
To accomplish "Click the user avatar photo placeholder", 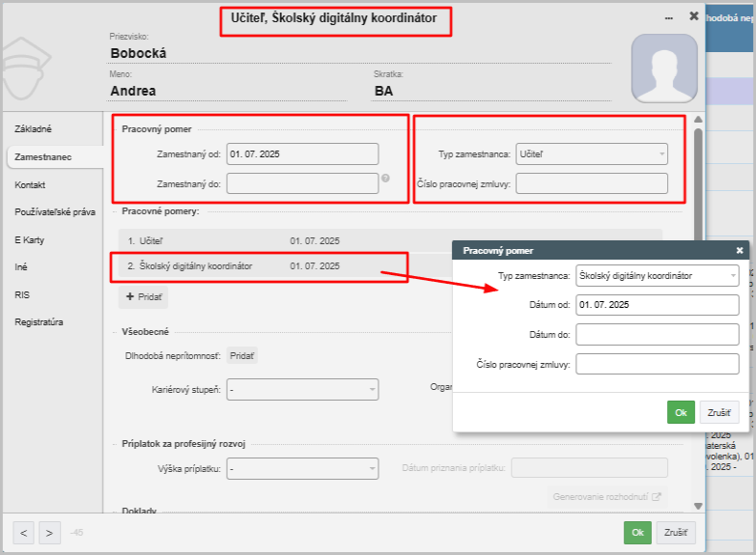I will tap(663, 69).
